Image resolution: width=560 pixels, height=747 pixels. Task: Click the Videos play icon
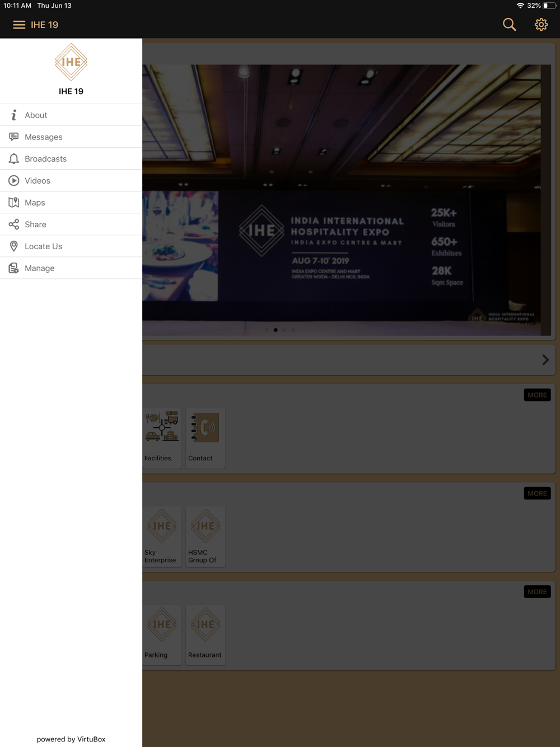[x=14, y=180]
